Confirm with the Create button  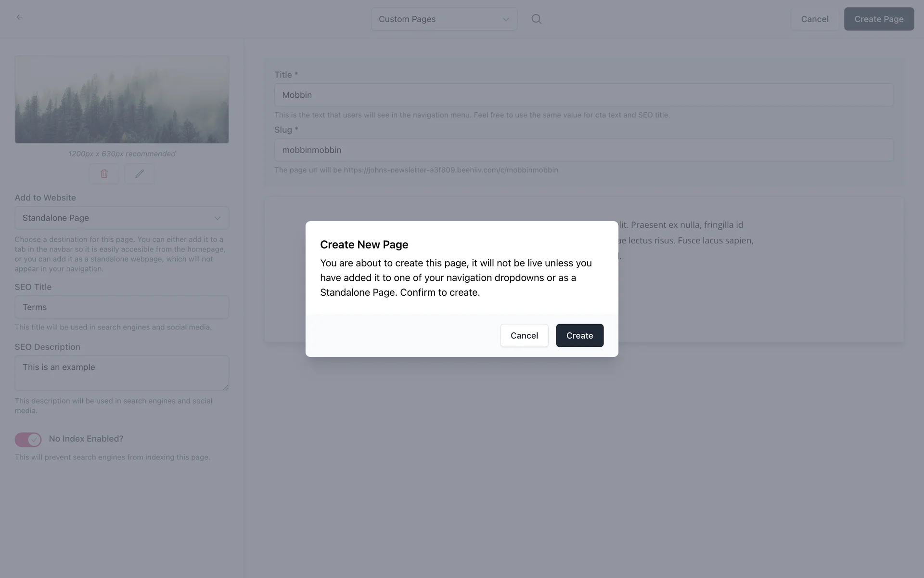pos(579,335)
